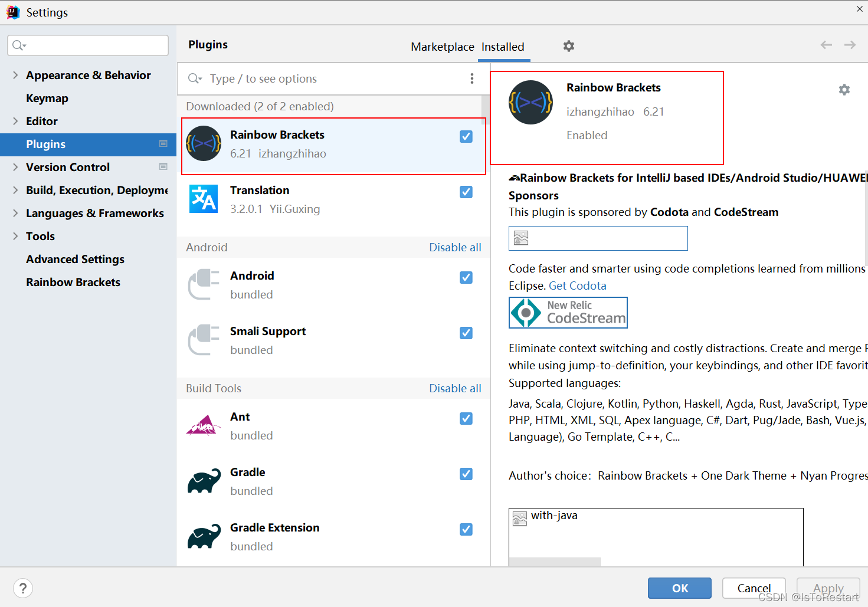Image resolution: width=868 pixels, height=607 pixels.
Task: Toggle the Gradle Extension checkbox
Action: pos(466,529)
